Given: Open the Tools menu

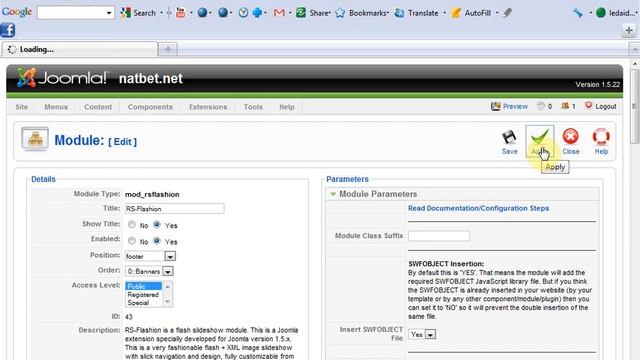Looking at the screenshot, I should (x=253, y=107).
